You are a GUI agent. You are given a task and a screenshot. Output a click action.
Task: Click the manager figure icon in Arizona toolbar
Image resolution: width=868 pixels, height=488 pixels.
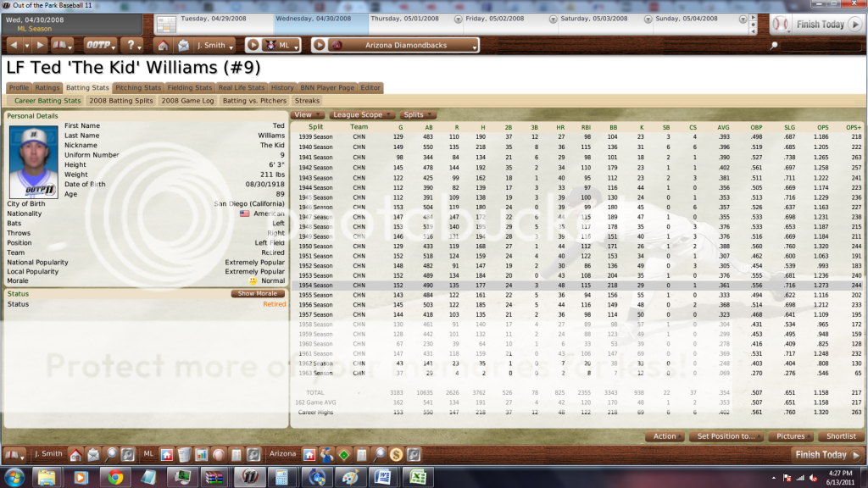click(327, 455)
